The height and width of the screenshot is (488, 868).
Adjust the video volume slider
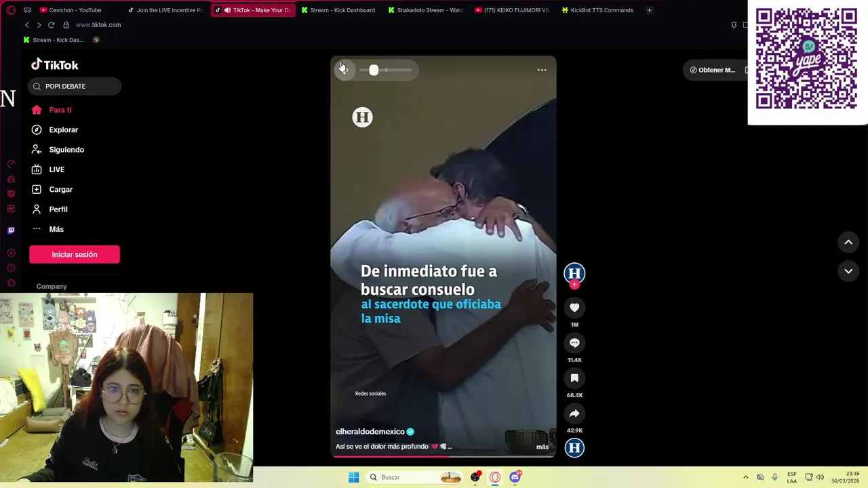tap(386, 70)
